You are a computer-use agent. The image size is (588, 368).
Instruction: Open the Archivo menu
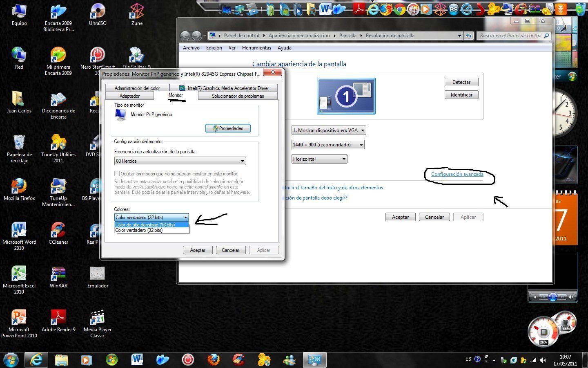point(191,48)
